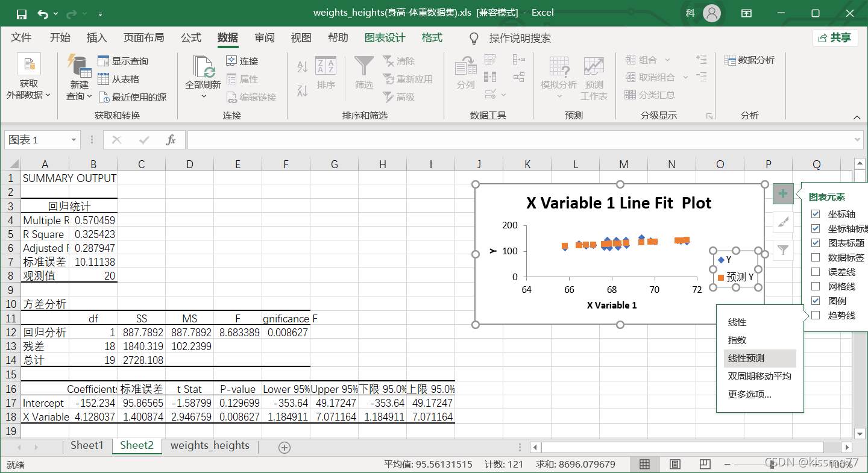Image resolution: width=868 pixels, height=473 pixels.
Task: Click Forecast Sheet (预测工作表) icon
Action: pos(594,66)
